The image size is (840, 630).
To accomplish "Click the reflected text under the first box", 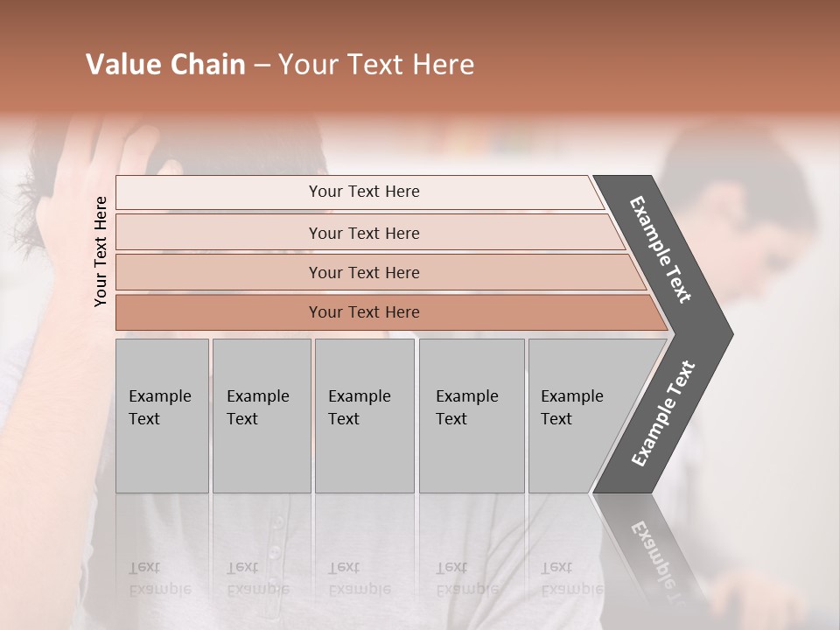I will click(159, 578).
